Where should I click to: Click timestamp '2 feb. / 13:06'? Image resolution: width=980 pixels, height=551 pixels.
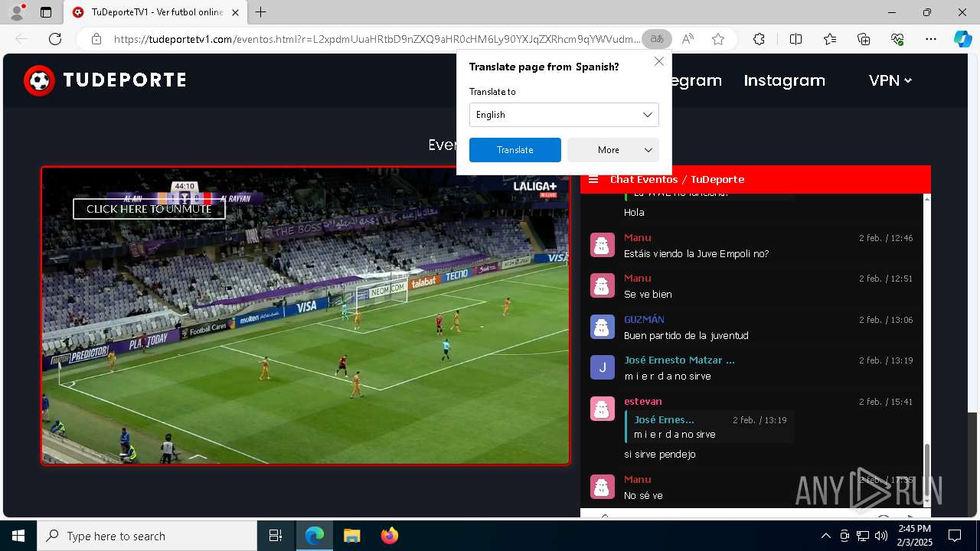[886, 320]
